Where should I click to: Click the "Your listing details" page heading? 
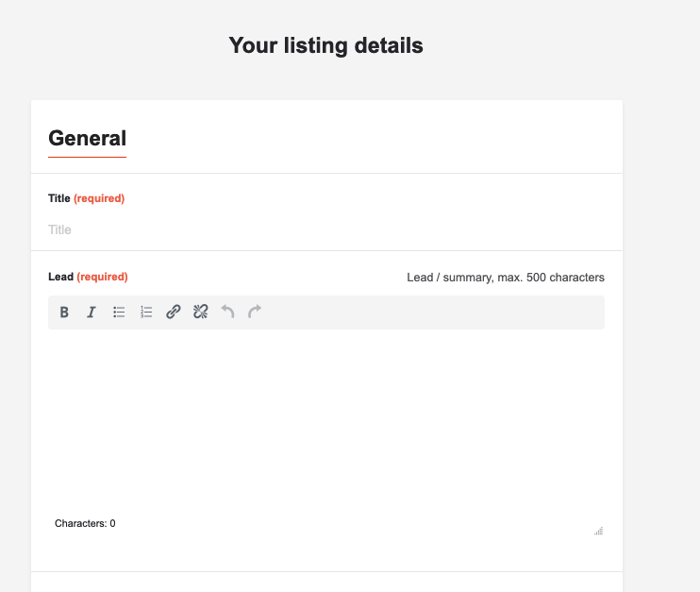325,45
